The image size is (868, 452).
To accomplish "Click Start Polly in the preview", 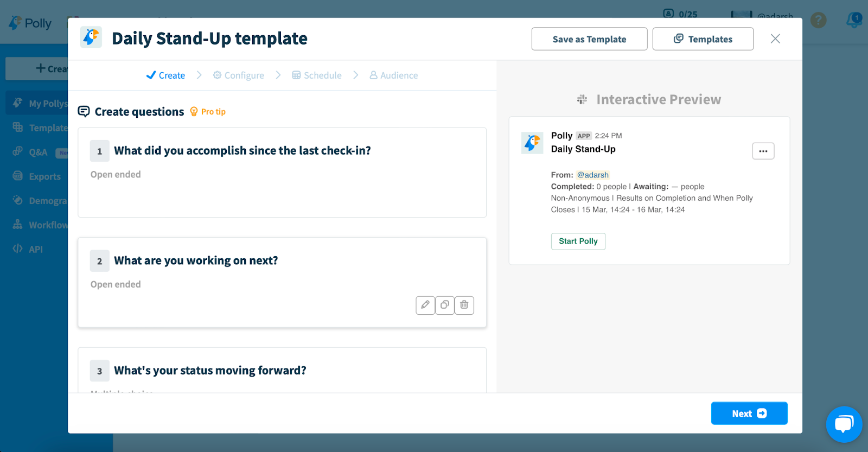I will pyautogui.click(x=578, y=241).
